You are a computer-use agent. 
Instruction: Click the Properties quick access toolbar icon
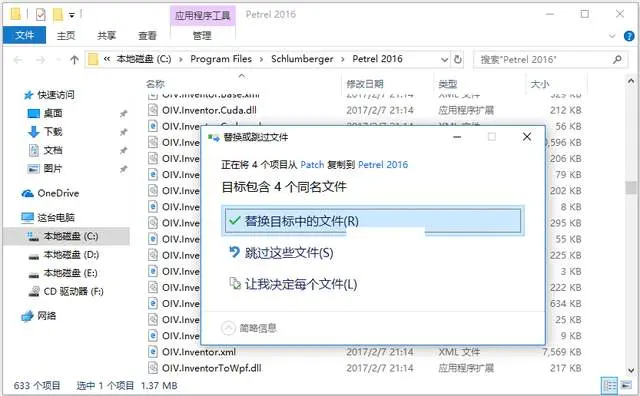pyautogui.click(x=40, y=15)
